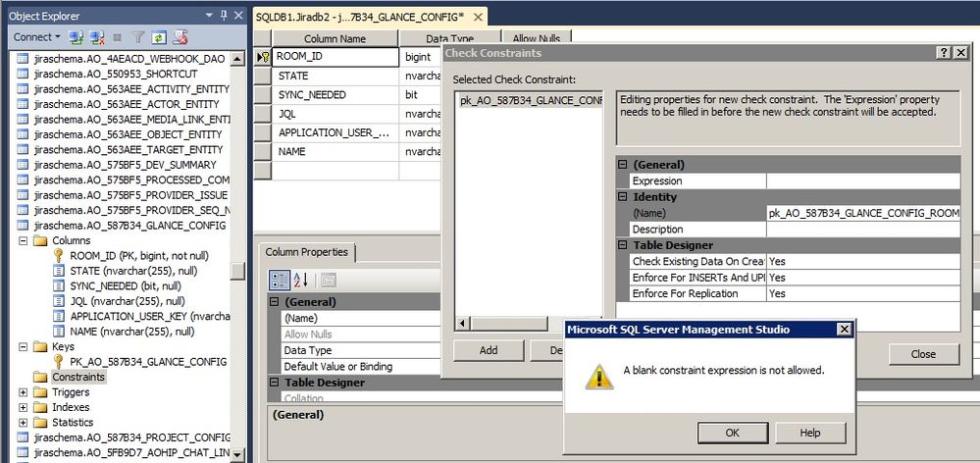
Task: Click the script-with-red-x icon in Object Explorer toolbar
Action: 180,37
